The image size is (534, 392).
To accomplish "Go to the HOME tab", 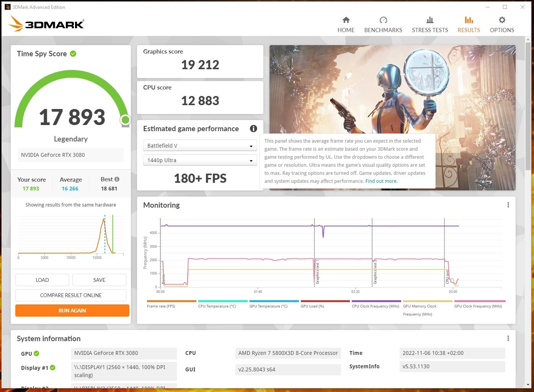I will 346,25.
